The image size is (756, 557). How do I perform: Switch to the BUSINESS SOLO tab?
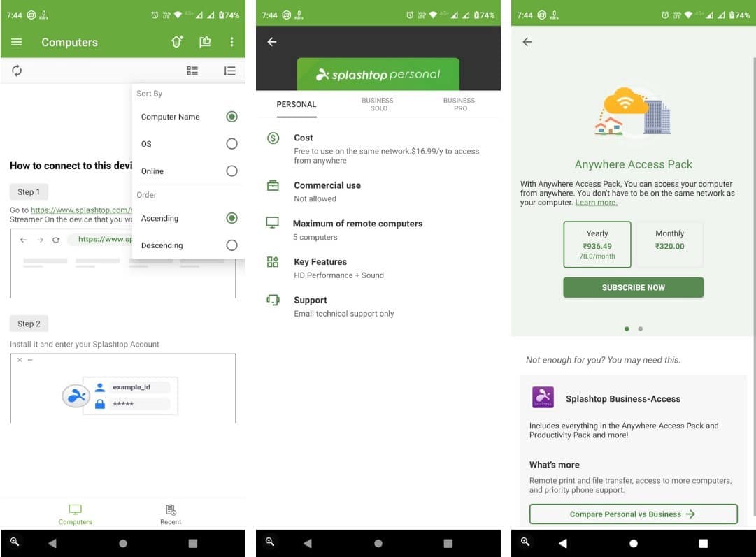coord(378,104)
